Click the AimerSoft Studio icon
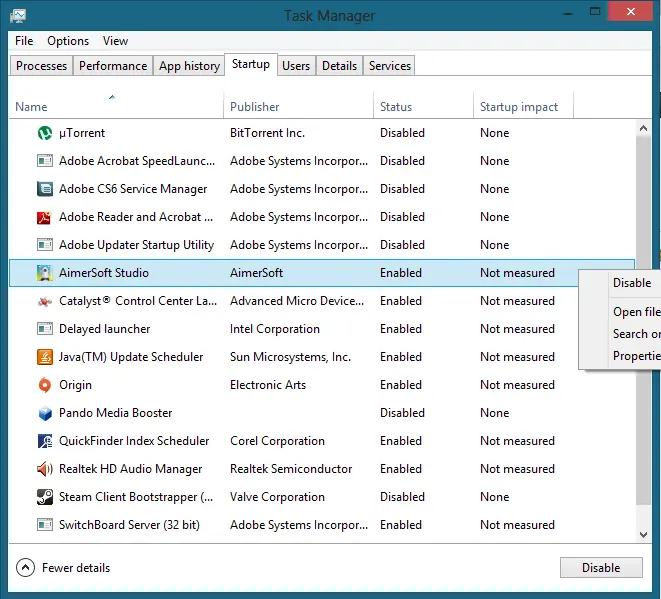Image resolution: width=661 pixels, height=599 pixels. (45, 273)
